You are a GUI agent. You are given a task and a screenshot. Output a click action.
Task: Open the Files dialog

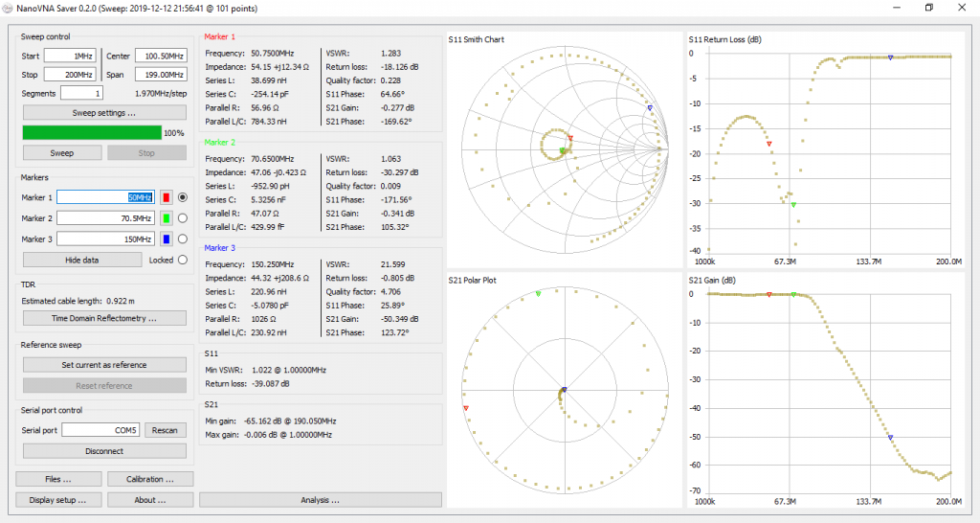point(58,479)
